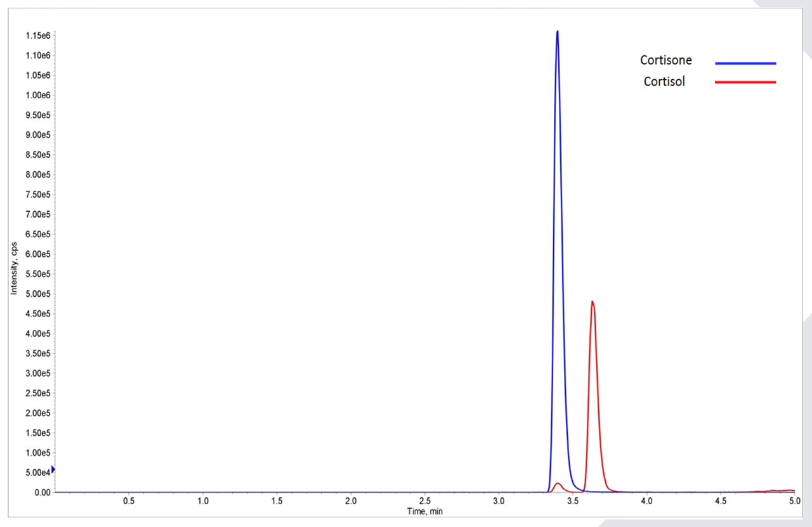Click the apex of the red Cortisol peak
This screenshot has width=812, height=527.
pos(593,302)
